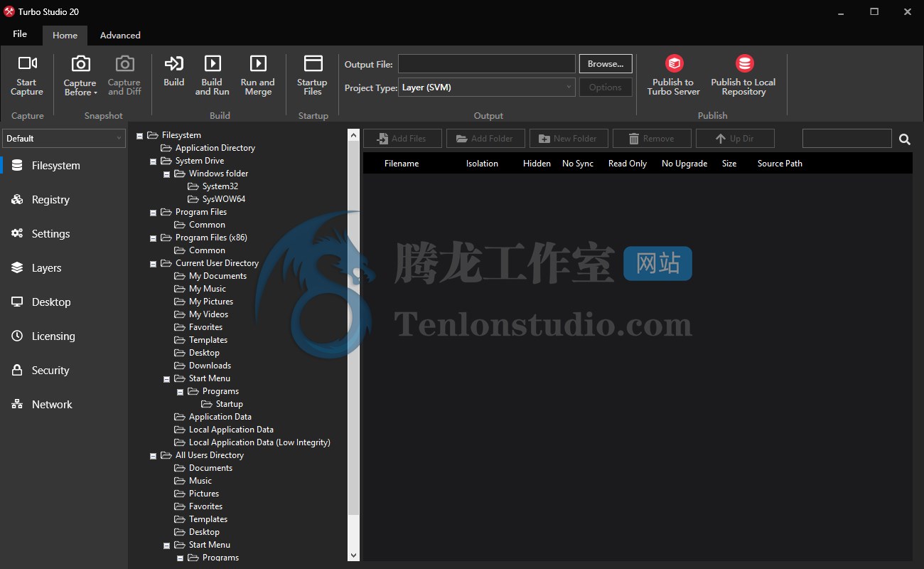
Task: Click the New Folder button
Action: 569,139
